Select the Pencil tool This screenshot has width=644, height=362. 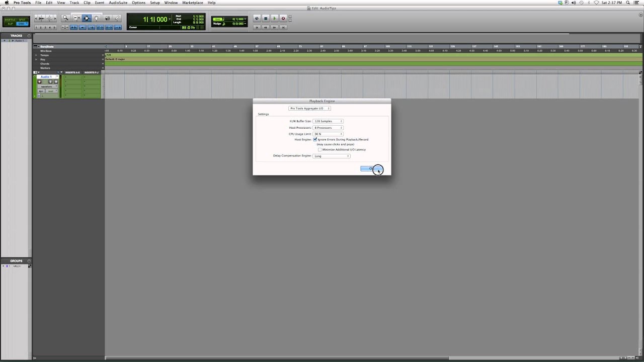[x=117, y=18]
